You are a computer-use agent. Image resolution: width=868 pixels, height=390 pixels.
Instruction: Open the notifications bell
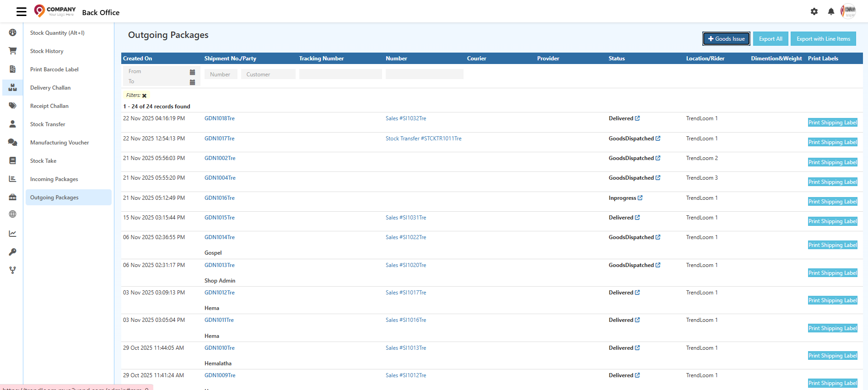[831, 11]
